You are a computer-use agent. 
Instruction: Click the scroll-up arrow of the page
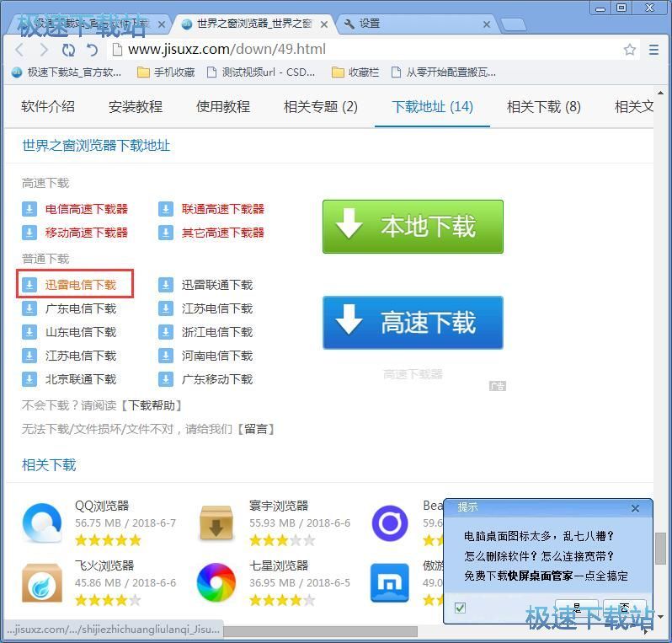[660, 93]
